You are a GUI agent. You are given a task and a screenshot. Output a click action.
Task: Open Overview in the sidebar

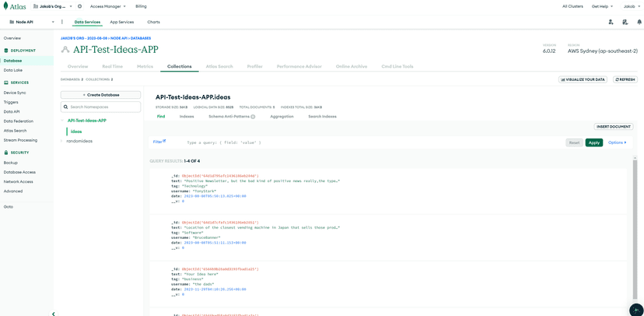[x=12, y=38]
